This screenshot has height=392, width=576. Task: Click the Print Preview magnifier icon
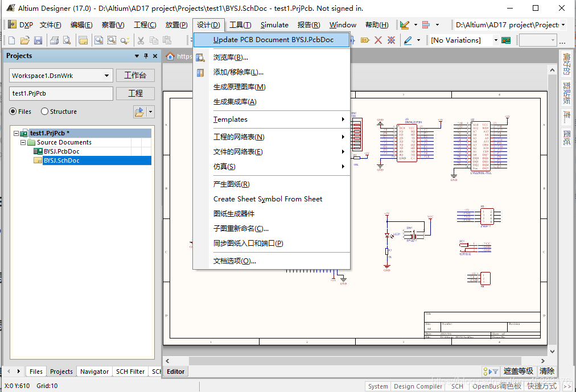click(x=67, y=40)
